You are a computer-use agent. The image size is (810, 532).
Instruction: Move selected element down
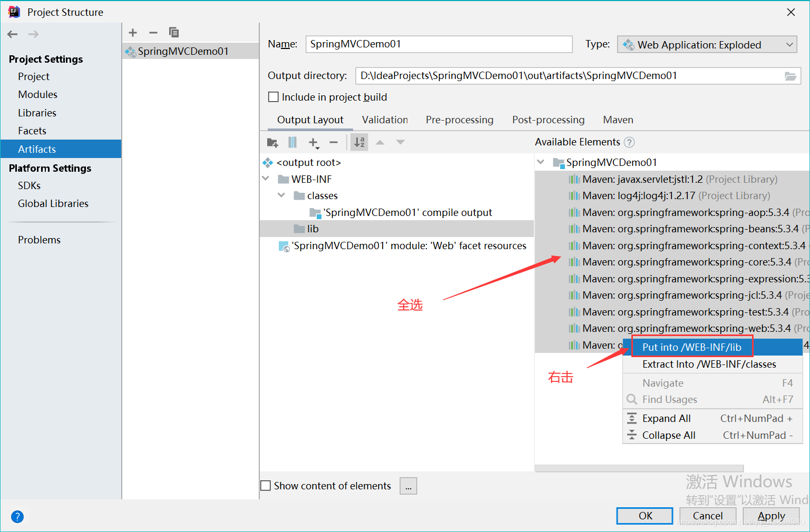click(x=401, y=142)
